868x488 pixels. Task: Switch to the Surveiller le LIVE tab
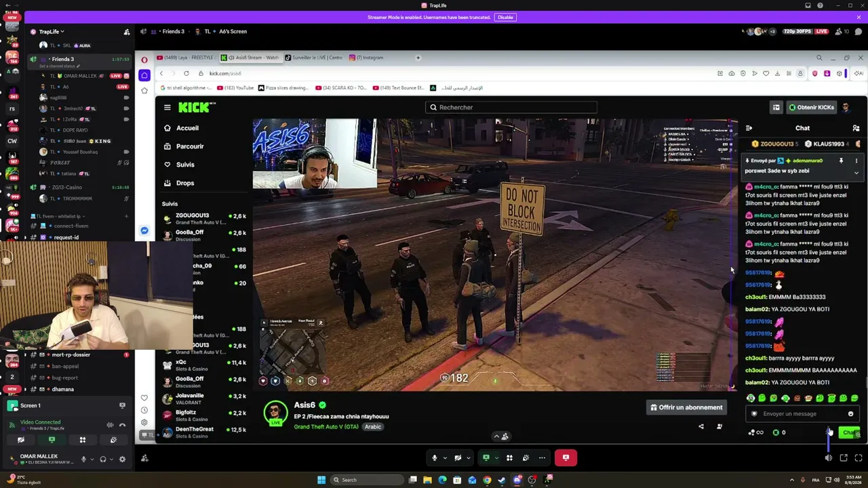point(313,58)
